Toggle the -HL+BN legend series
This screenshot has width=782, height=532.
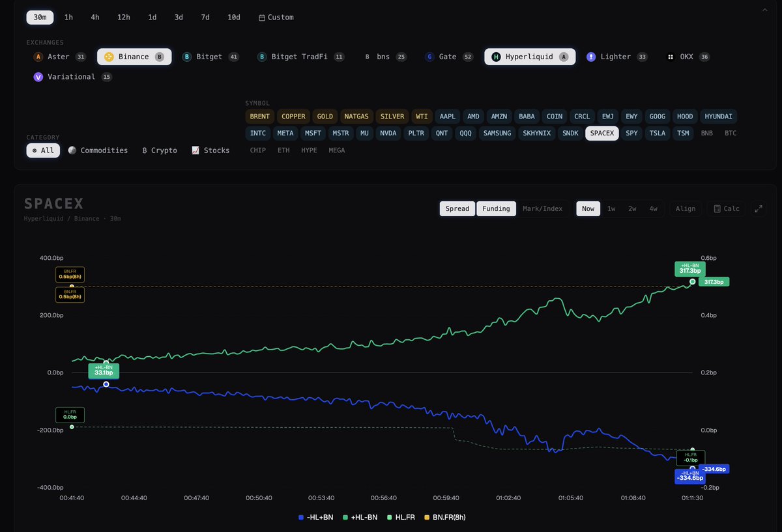tap(317, 517)
